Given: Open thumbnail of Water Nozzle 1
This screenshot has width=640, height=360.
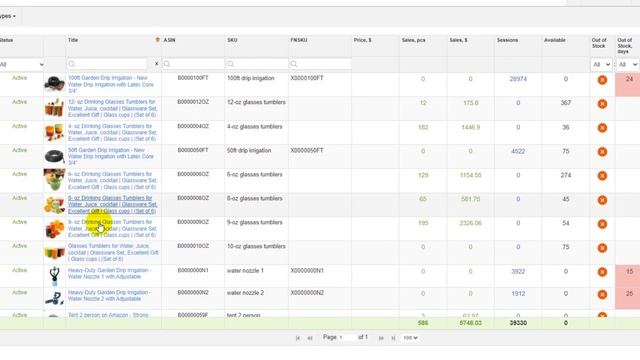Looking at the screenshot, I should [x=54, y=276].
